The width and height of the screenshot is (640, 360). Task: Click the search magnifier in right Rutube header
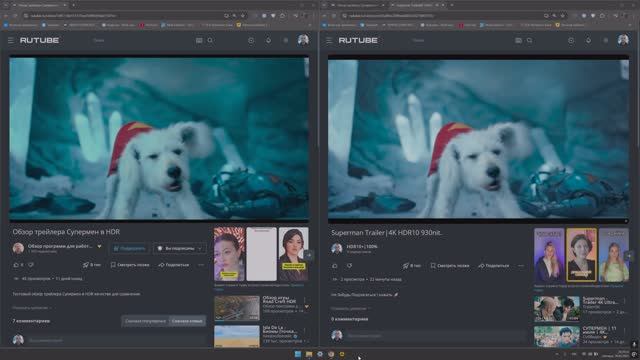coord(529,40)
